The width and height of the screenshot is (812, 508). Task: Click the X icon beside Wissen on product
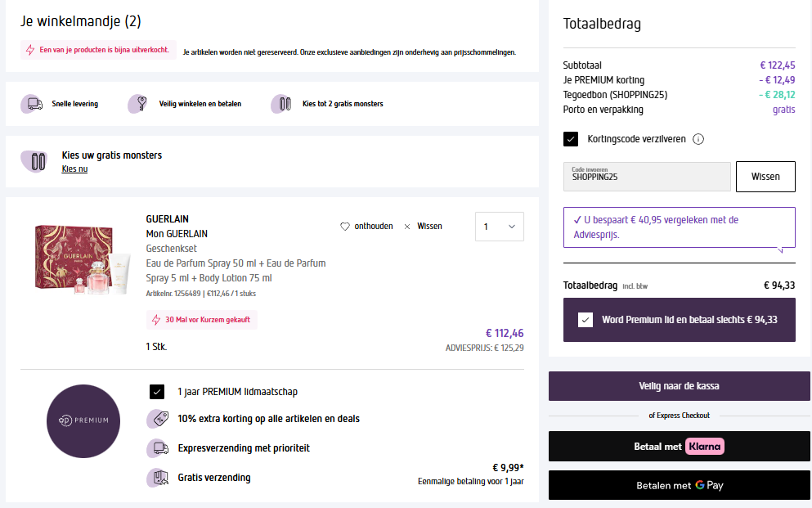point(409,227)
